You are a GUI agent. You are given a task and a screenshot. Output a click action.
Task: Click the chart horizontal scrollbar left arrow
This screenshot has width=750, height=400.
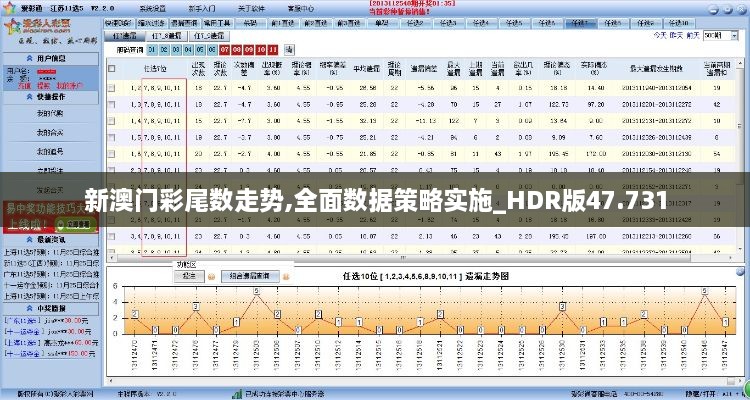111,381
